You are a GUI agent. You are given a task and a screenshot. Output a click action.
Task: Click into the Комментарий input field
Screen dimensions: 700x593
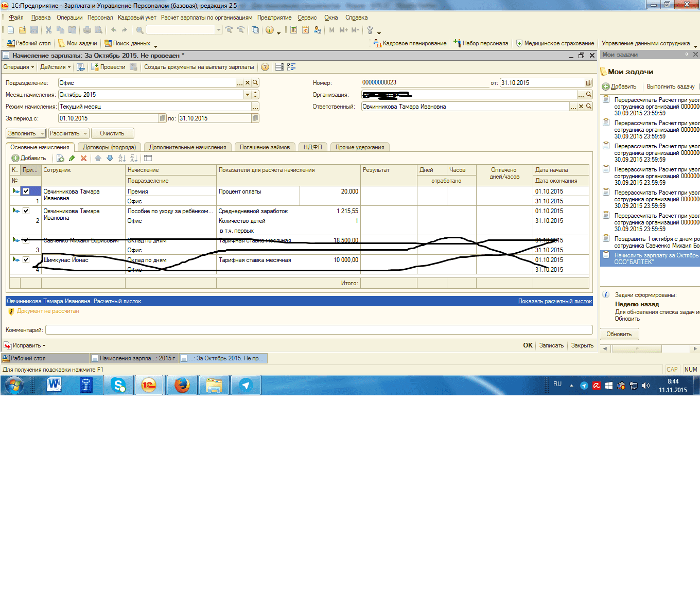[x=319, y=330]
